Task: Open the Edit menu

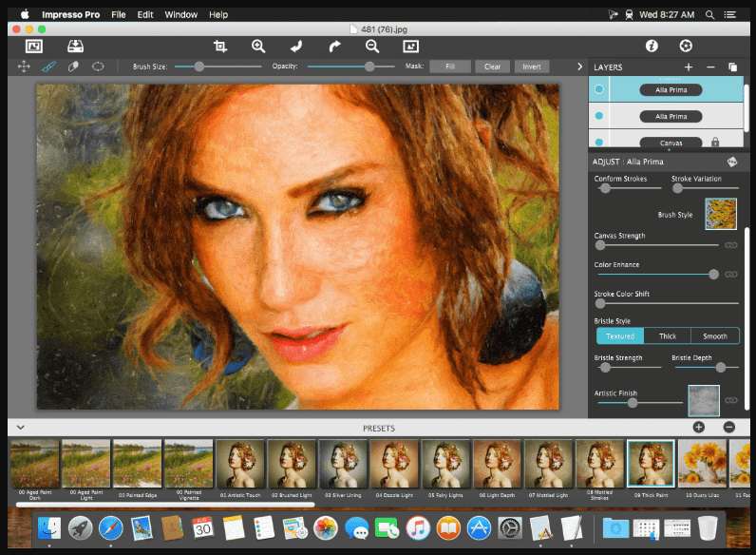Action: click(145, 14)
